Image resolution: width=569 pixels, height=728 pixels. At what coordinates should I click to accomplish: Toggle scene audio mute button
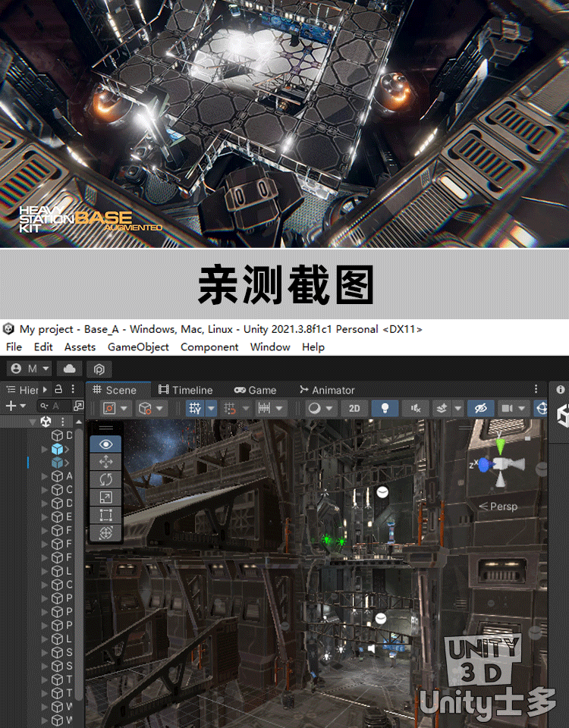pyautogui.click(x=416, y=408)
